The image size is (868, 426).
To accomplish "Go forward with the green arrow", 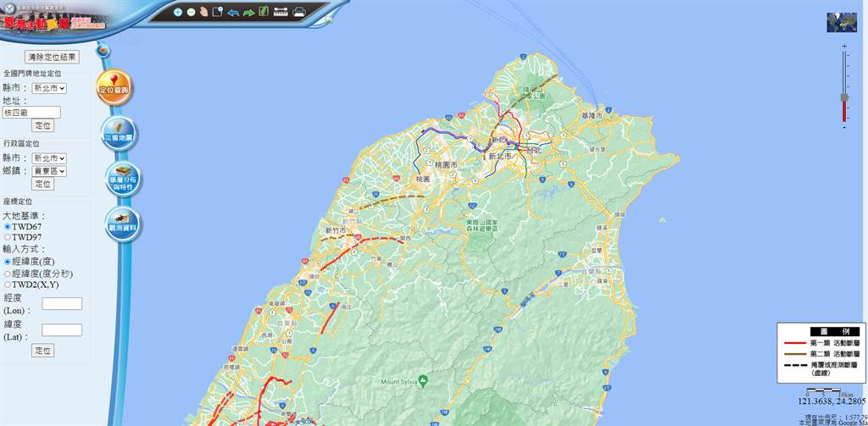I will pyautogui.click(x=248, y=13).
